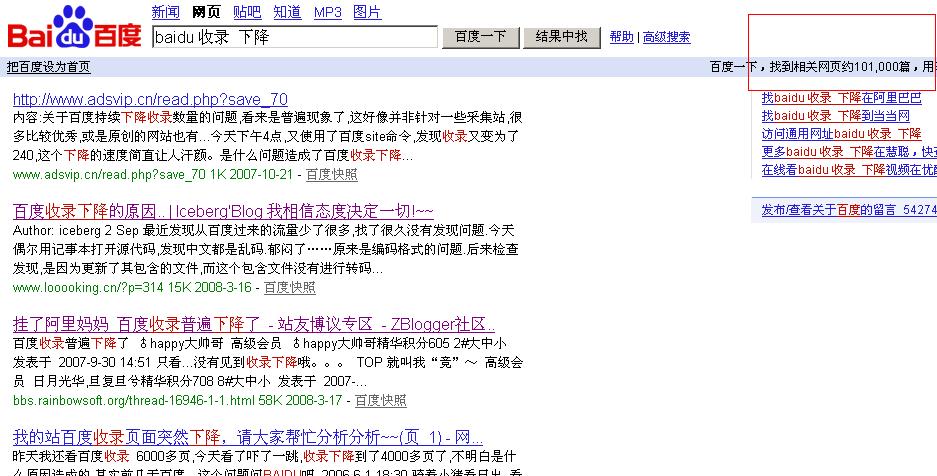Click 访问通用网址baidu 收录 下降 link
The image size is (937, 476).
(x=841, y=134)
